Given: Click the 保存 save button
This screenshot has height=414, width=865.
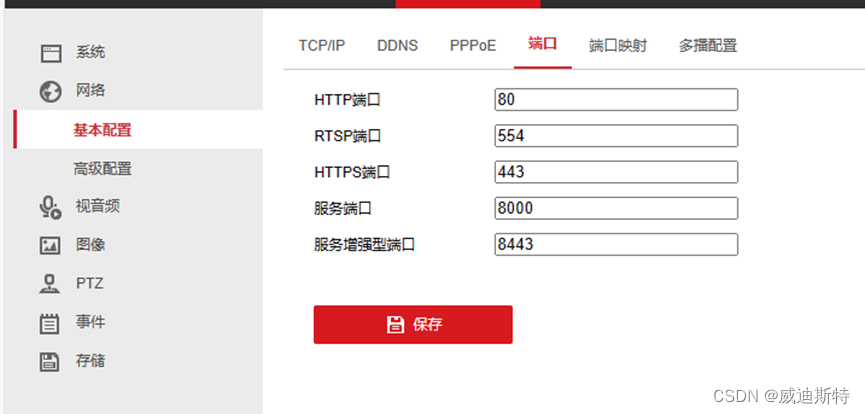Looking at the screenshot, I should (413, 325).
